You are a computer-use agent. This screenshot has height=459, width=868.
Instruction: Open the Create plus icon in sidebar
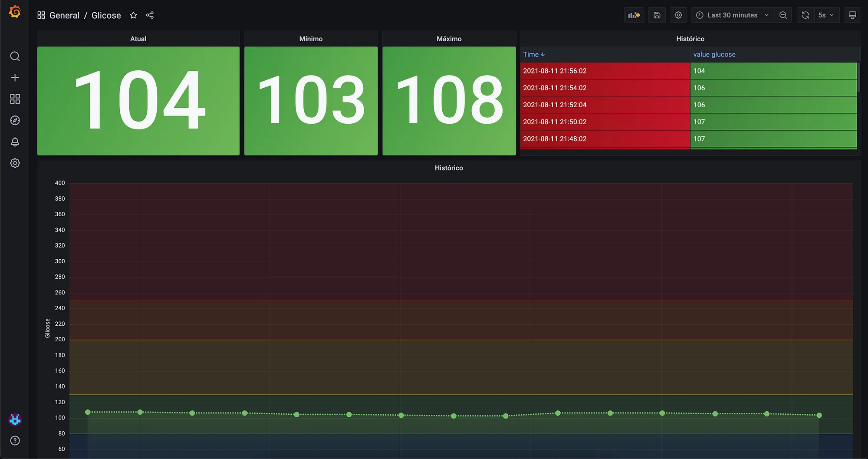coord(15,78)
